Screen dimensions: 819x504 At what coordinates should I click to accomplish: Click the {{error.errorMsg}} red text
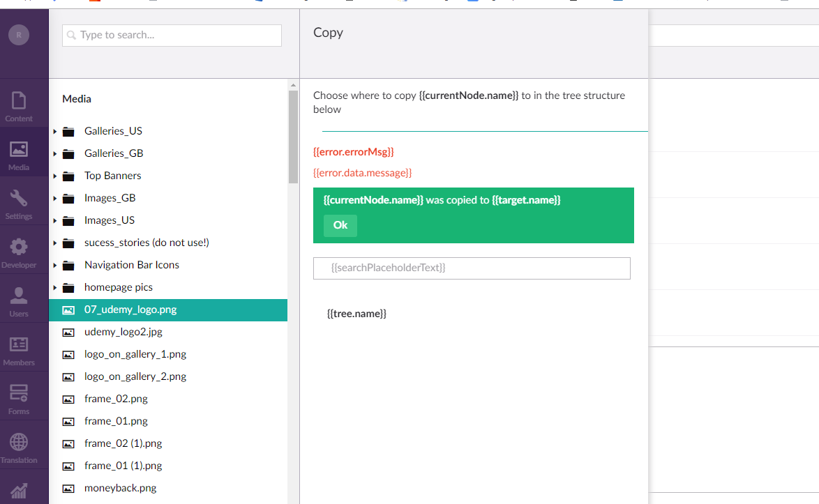[x=354, y=152]
